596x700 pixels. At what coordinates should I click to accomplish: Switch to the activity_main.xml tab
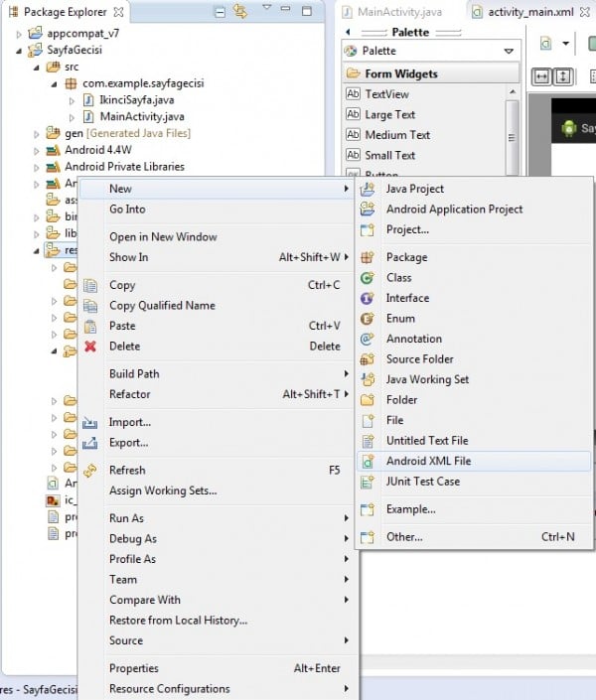(x=530, y=12)
